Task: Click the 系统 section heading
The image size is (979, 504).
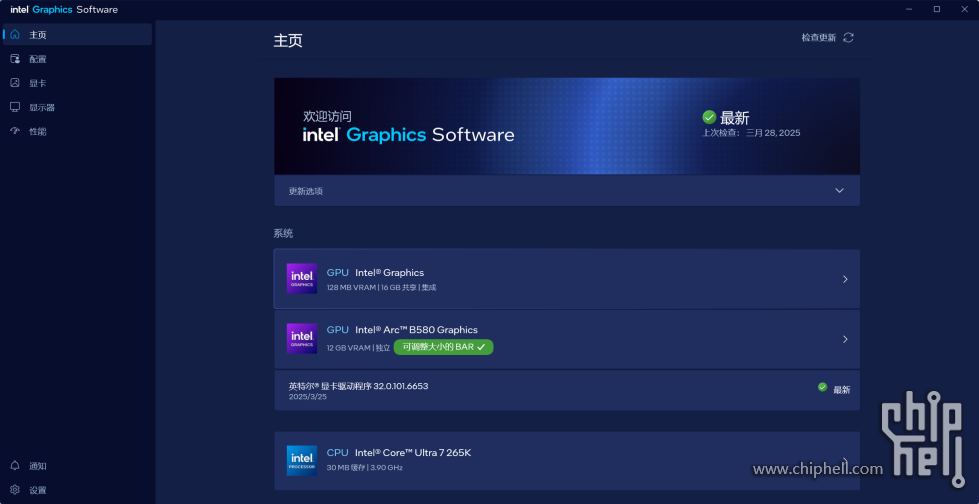Action: [x=283, y=233]
